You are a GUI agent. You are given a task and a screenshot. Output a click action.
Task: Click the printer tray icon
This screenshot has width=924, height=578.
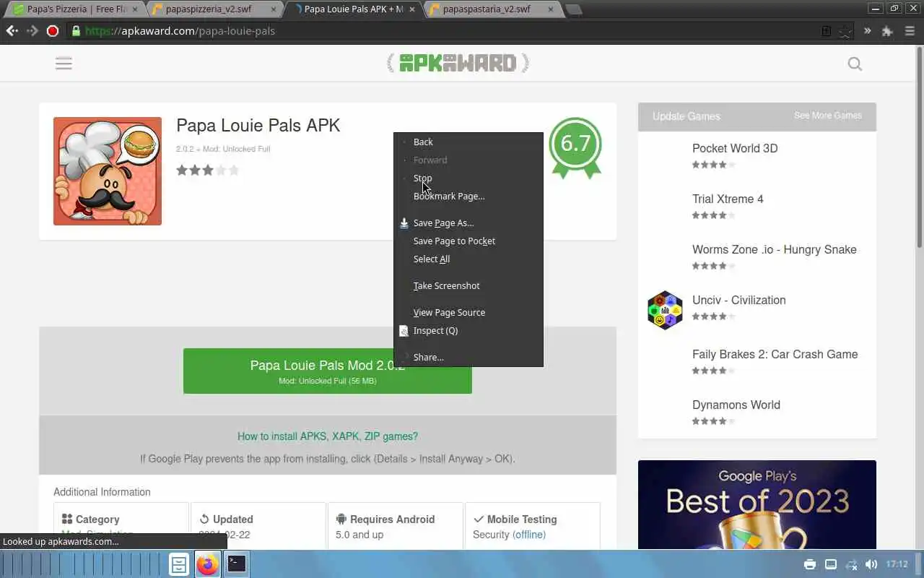click(x=810, y=564)
